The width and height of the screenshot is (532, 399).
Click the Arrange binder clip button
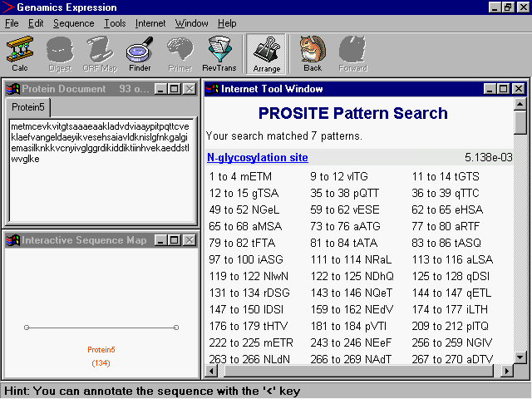click(x=266, y=54)
